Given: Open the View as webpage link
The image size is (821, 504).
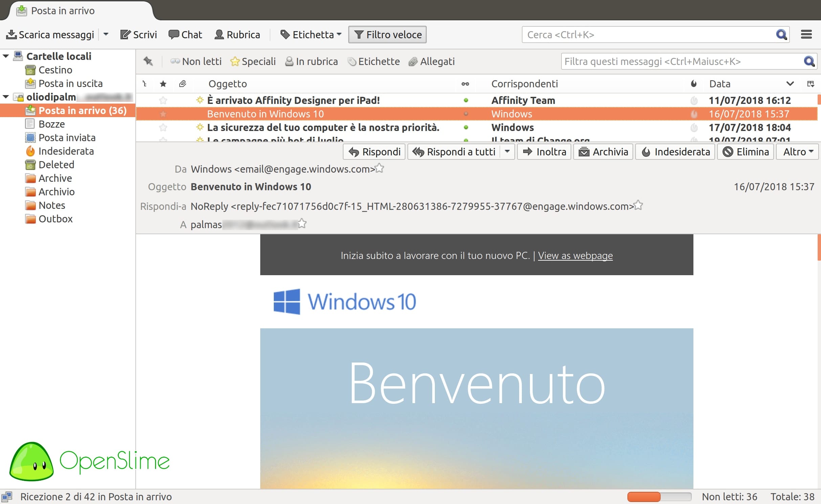Looking at the screenshot, I should [x=575, y=256].
